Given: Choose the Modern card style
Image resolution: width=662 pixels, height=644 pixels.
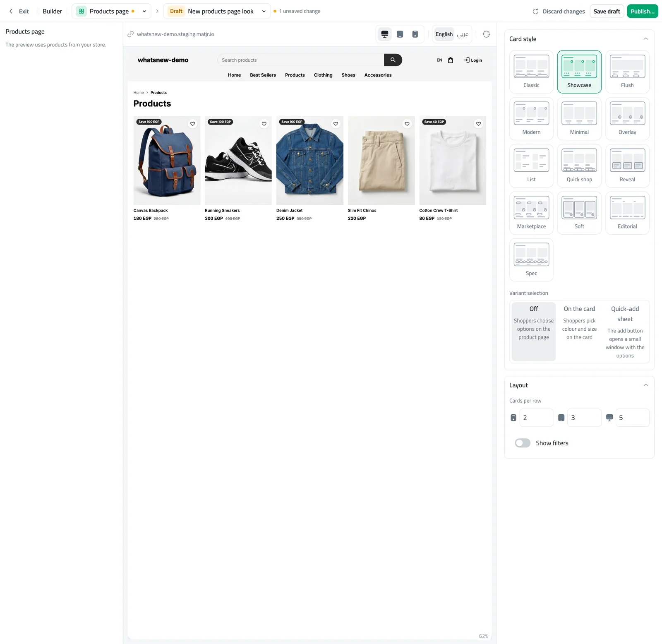Looking at the screenshot, I should point(531,119).
